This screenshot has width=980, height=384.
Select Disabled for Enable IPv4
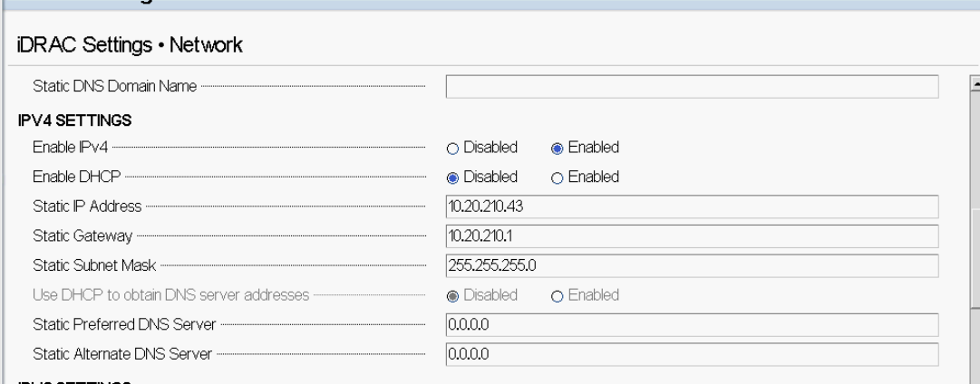(451, 147)
